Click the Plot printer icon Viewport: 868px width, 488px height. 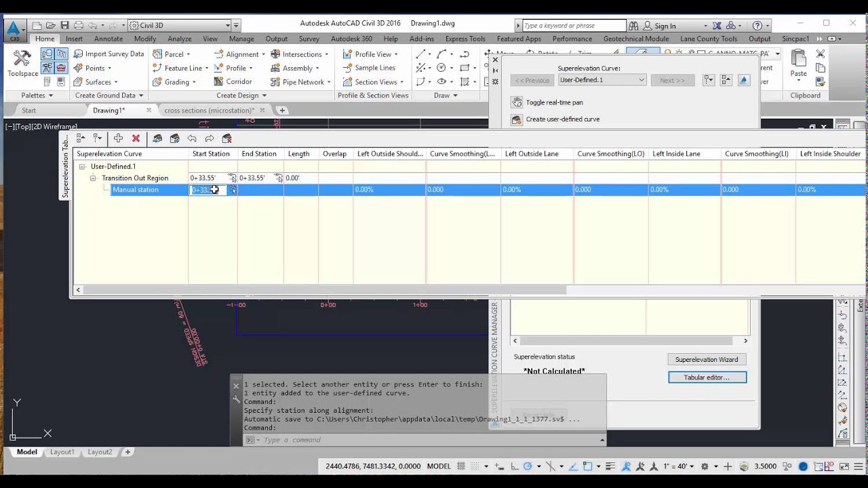[79, 26]
